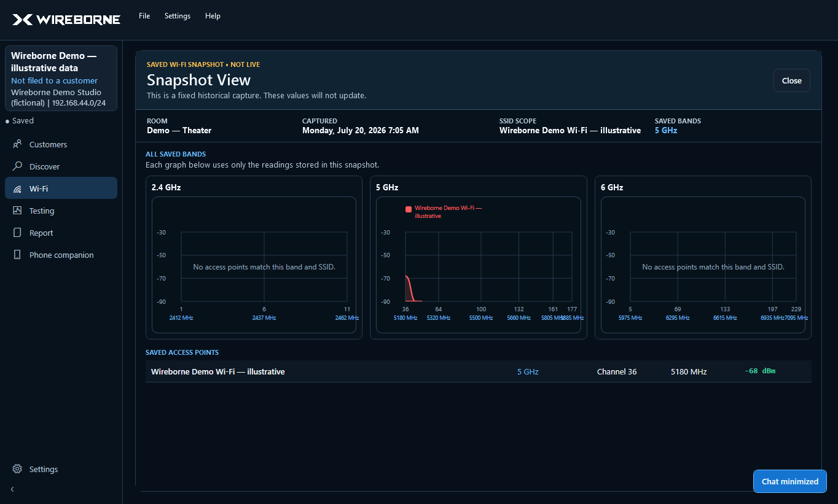Click the Wi-Fi signal icon in sidebar
The image size is (838, 504).
17,188
